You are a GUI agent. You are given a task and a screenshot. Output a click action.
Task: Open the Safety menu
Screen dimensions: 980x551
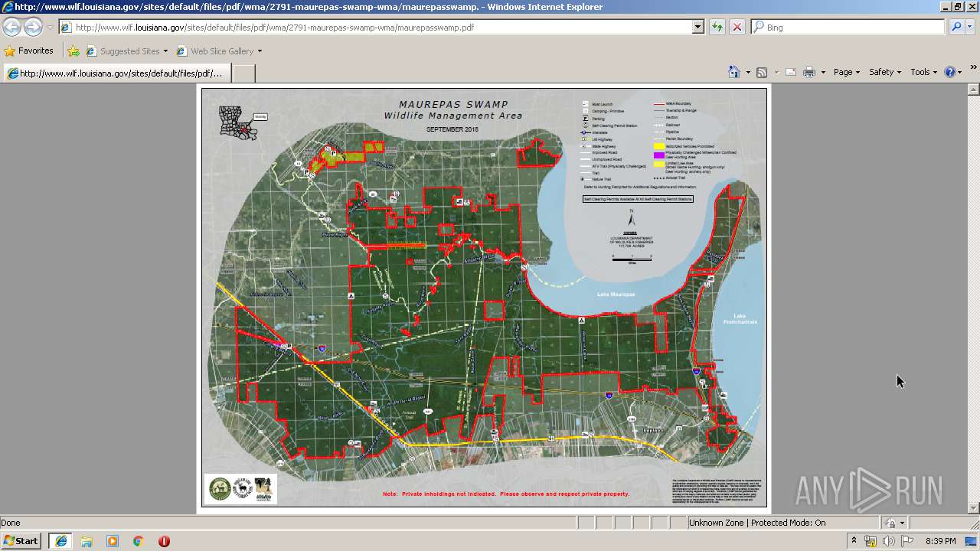(x=886, y=72)
